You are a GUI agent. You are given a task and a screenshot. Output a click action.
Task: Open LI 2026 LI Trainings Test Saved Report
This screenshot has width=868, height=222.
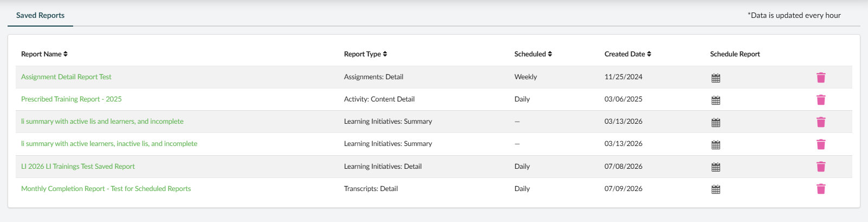[78, 167]
